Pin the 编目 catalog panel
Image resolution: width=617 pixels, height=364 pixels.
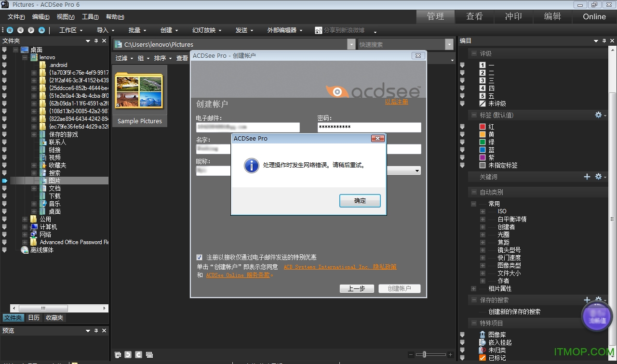tap(604, 41)
